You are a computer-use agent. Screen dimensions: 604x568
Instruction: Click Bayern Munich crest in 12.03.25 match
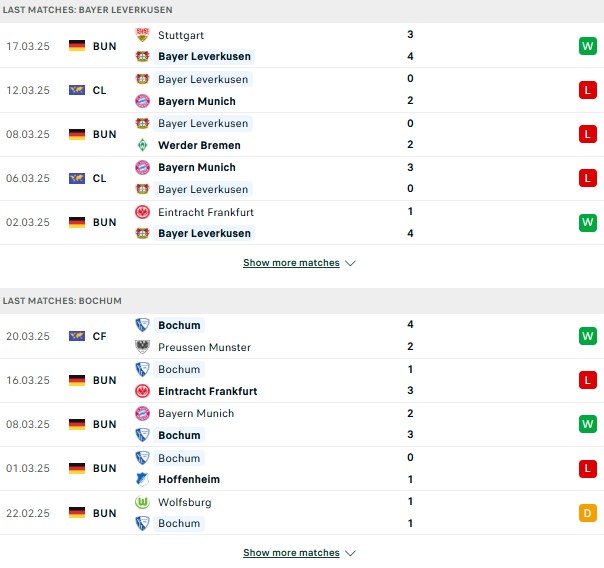tap(142, 101)
